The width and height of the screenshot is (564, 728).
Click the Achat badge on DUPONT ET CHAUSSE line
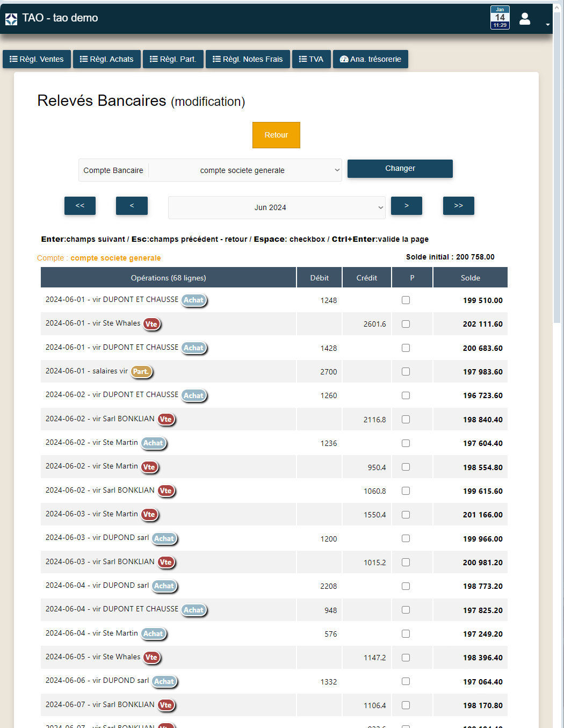click(x=193, y=300)
